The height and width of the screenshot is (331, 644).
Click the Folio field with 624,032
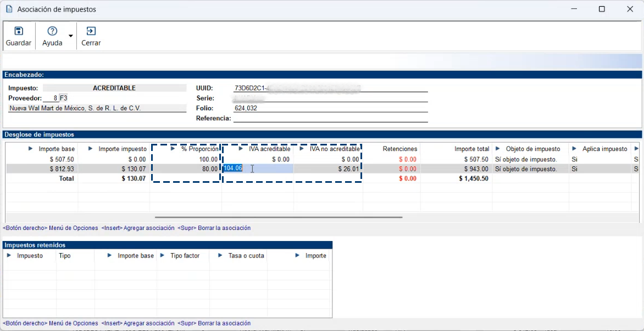330,109
